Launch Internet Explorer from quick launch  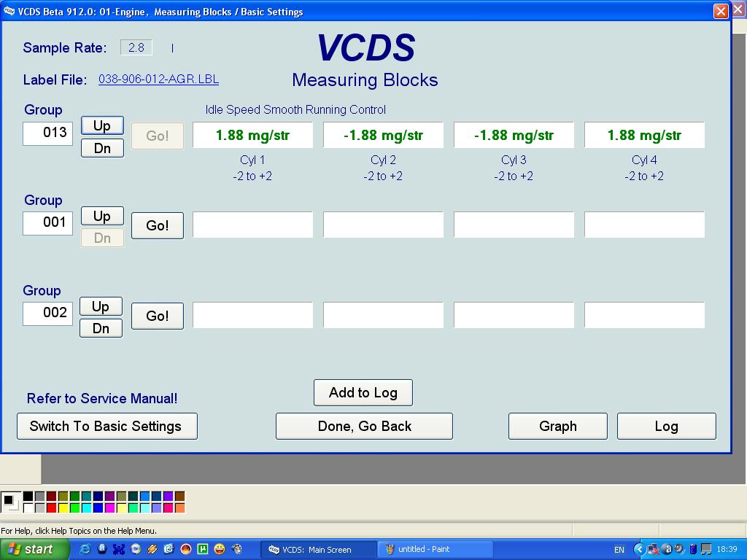click(x=85, y=549)
